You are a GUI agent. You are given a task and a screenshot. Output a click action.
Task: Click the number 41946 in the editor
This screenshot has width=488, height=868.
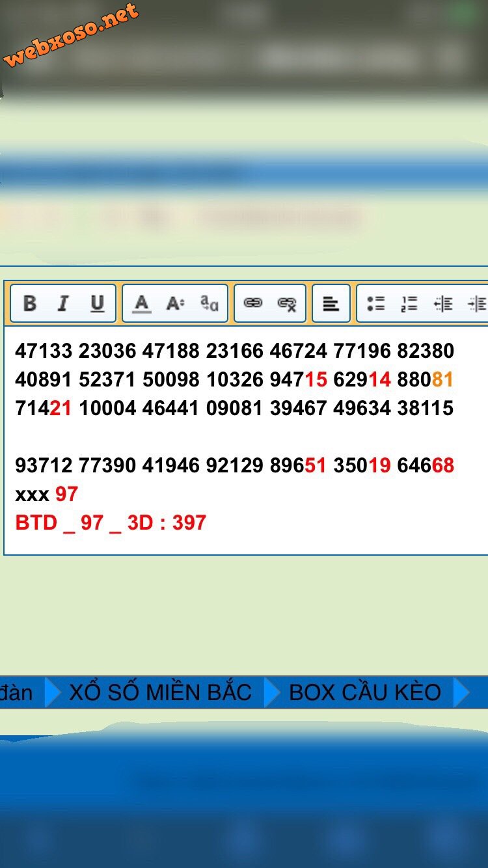[x=171, y=465]
